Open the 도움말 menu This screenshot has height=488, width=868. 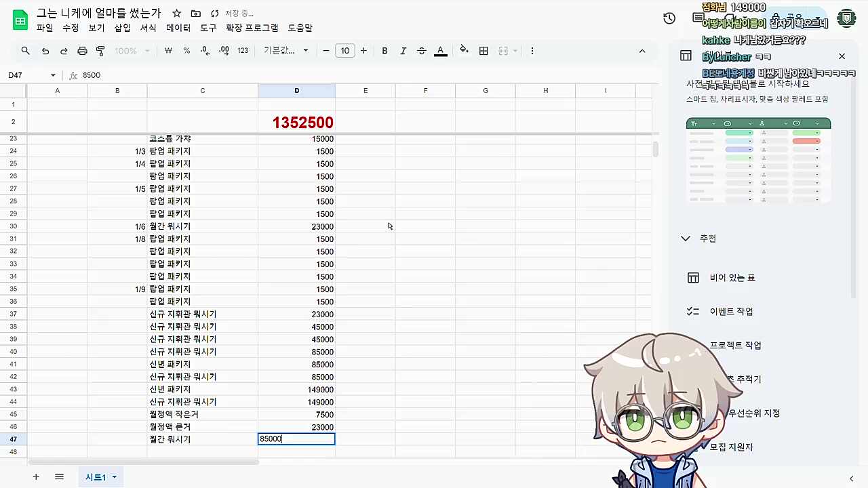click(x=300, y=28)
